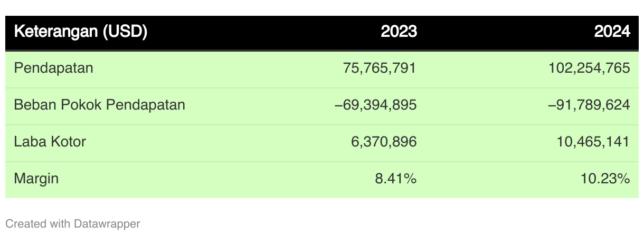The image size is (644, 236).
Task: Click the empty area of black header bar
Action: 264,33
